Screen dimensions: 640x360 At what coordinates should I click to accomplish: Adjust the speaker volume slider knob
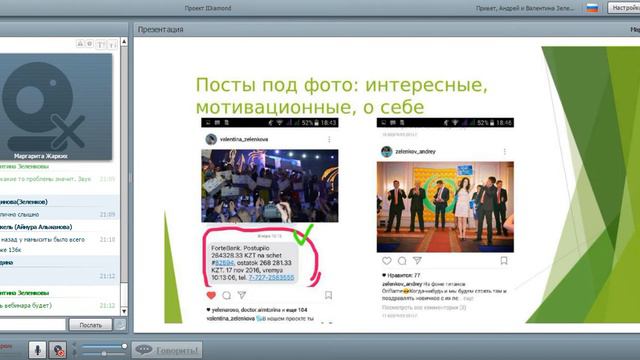tap(124, 346)
